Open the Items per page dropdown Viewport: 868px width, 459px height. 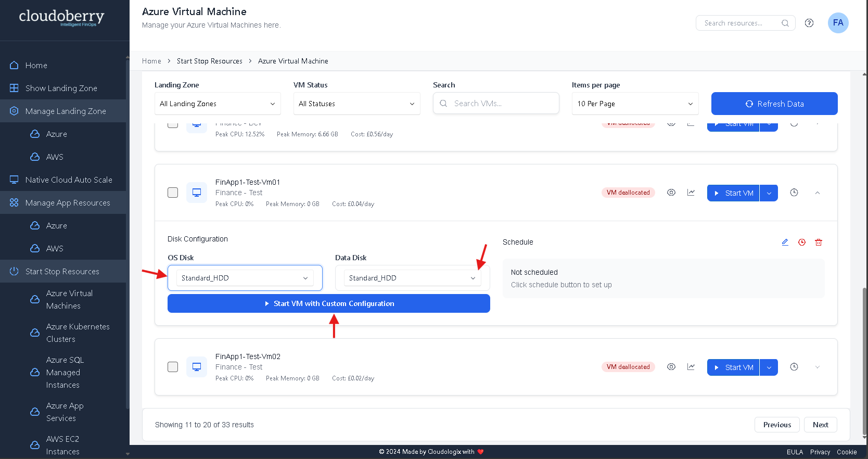(x=635, y=104)
